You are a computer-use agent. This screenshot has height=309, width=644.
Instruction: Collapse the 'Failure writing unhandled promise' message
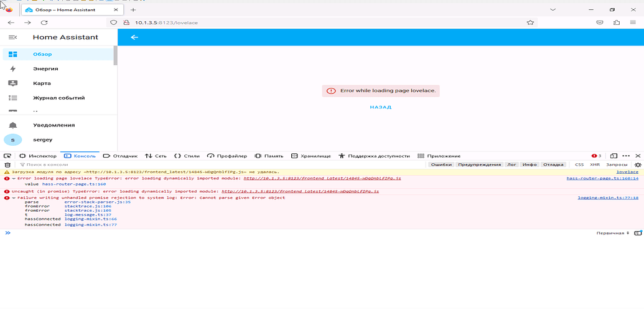tap(14, 198)
